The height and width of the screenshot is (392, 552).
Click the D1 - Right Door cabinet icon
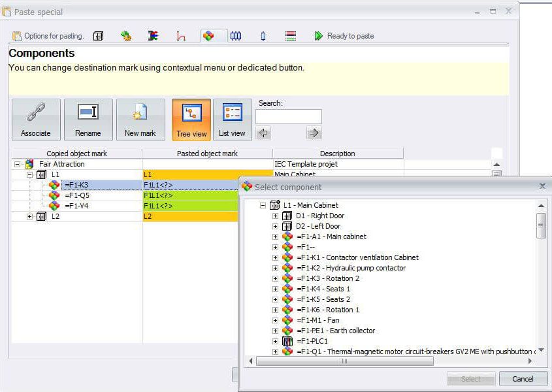tap(287, 216)
